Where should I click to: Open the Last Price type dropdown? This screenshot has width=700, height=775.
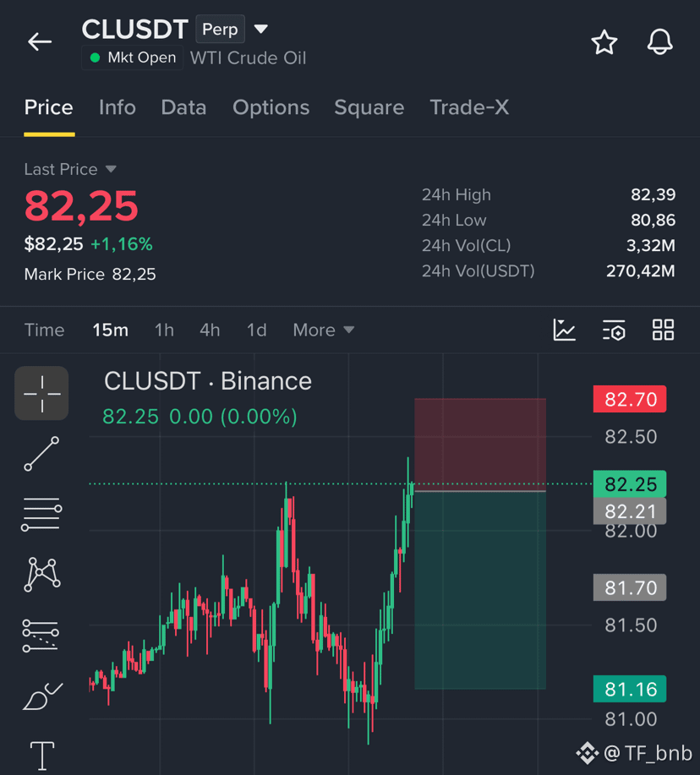tap(111, 169)
